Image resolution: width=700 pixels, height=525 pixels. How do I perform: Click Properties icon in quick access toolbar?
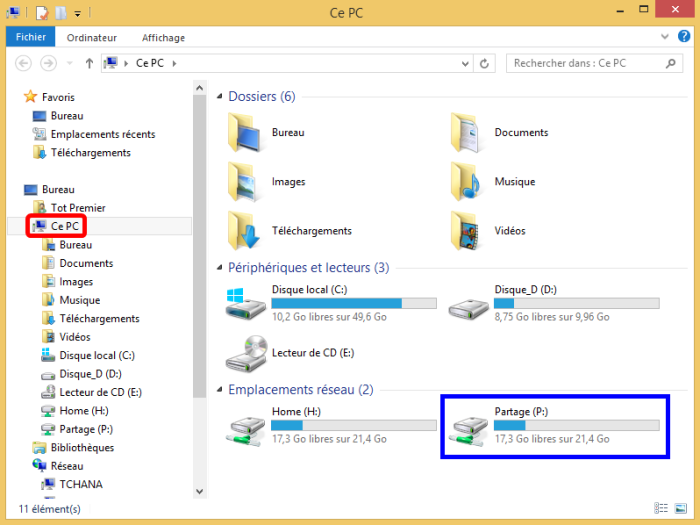click(42, 13)
